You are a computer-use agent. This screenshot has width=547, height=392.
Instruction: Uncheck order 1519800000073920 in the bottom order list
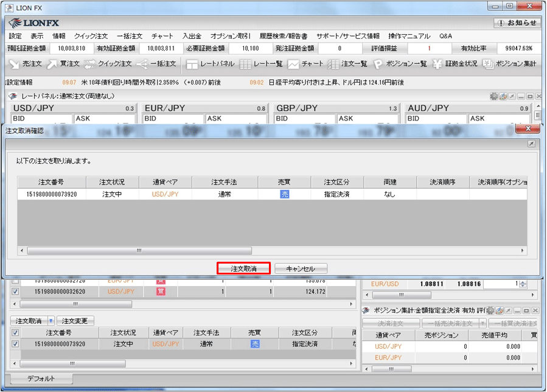[15, 344]
